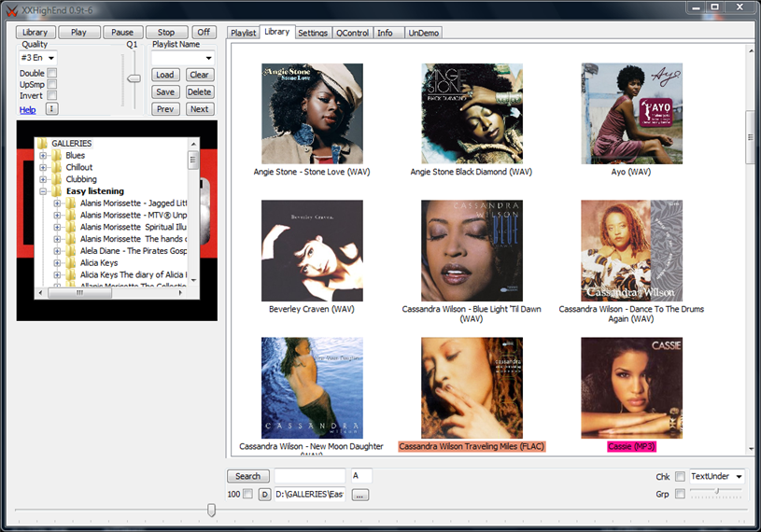
Task: Click the search text input field
Action: click(x=310, y=476)
